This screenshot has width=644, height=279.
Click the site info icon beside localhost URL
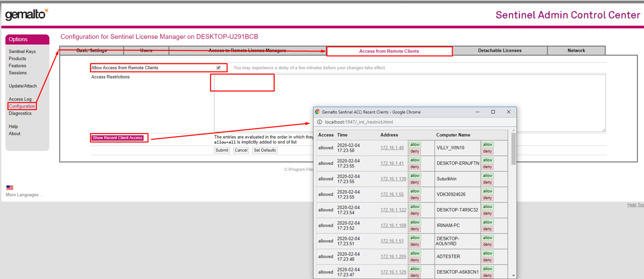319,122
